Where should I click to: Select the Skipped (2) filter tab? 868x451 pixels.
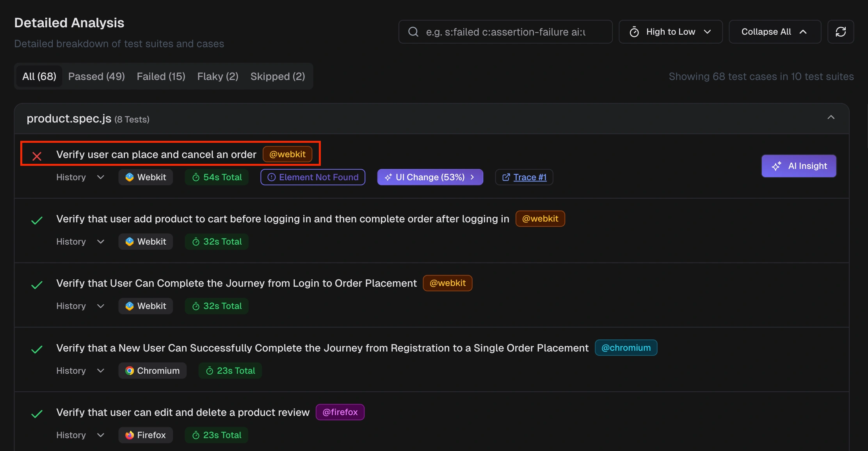tap(277, 76)
